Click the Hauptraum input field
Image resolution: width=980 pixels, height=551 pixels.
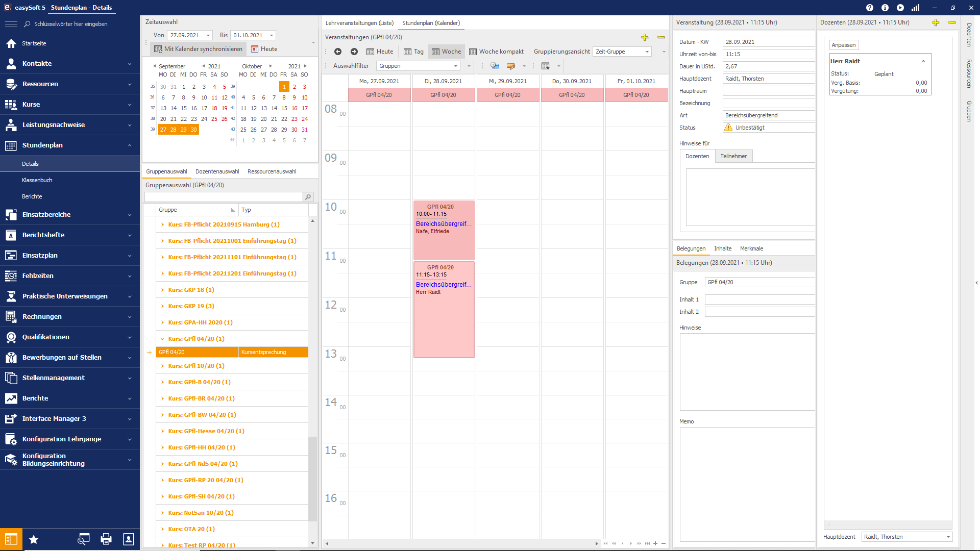[769, 91]
